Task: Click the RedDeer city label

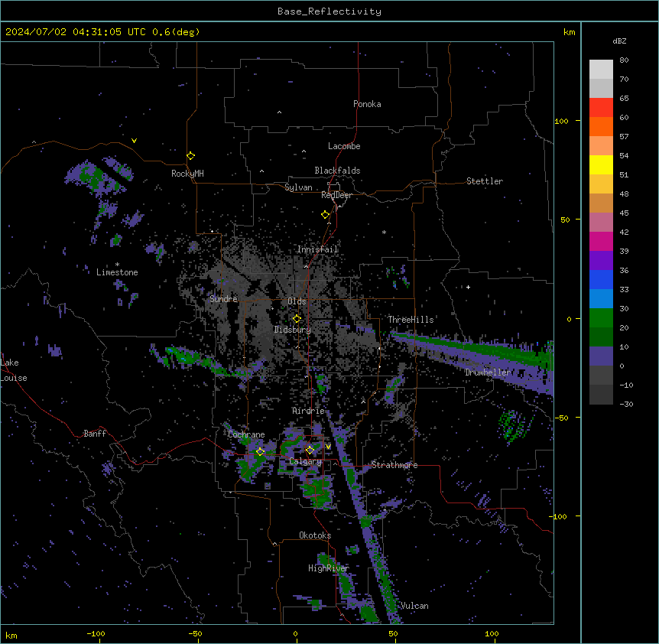Action: [336, 195]
